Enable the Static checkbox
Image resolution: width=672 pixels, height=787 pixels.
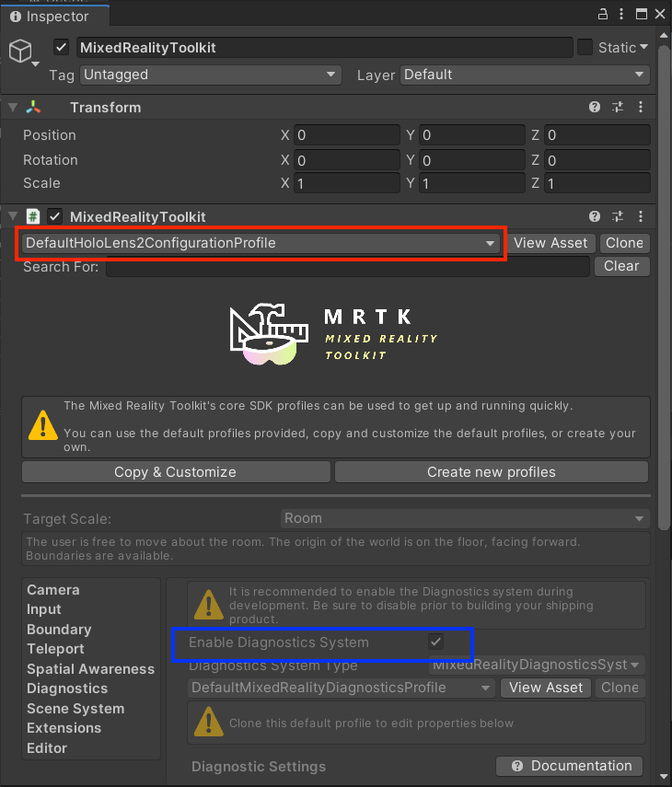tap(585, 48)
